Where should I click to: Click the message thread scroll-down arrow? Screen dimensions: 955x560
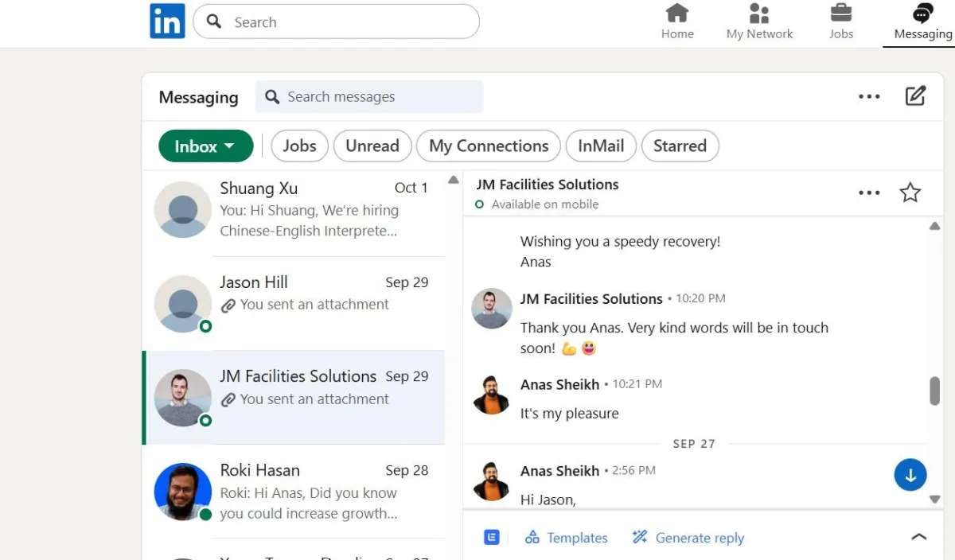[935, 500]
